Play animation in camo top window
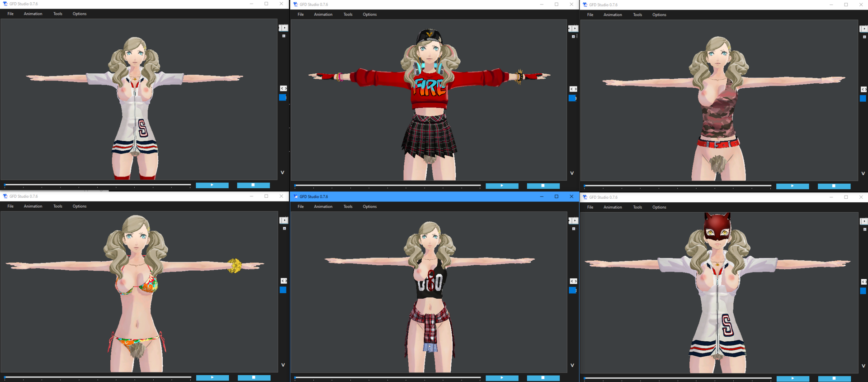The height and width of the screenshot is (382, 868). 793,186
